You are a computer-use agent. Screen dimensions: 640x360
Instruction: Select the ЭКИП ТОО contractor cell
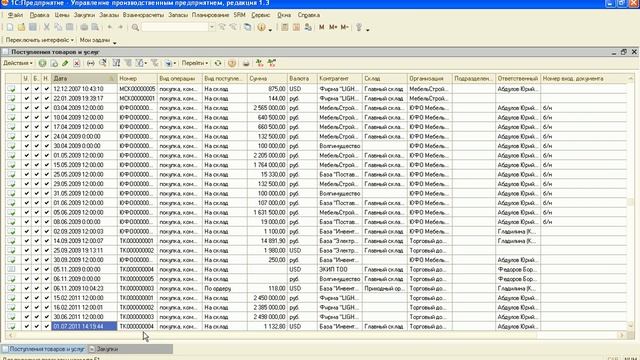(x=340, y=269)
